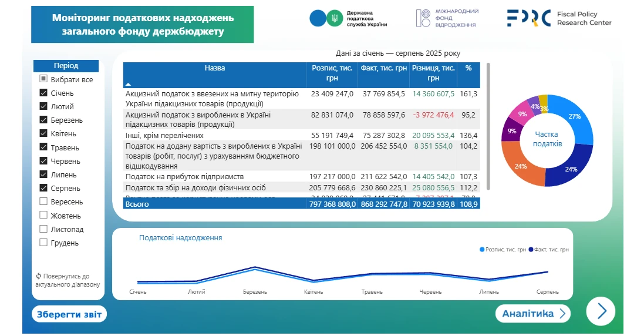Uncheck the Лютий period checkbox

[43, 106]
